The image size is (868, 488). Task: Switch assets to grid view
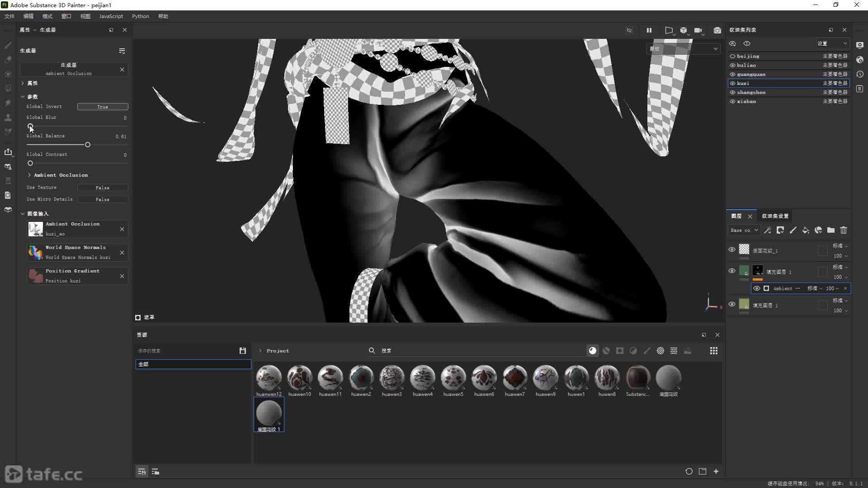[714, 351]
